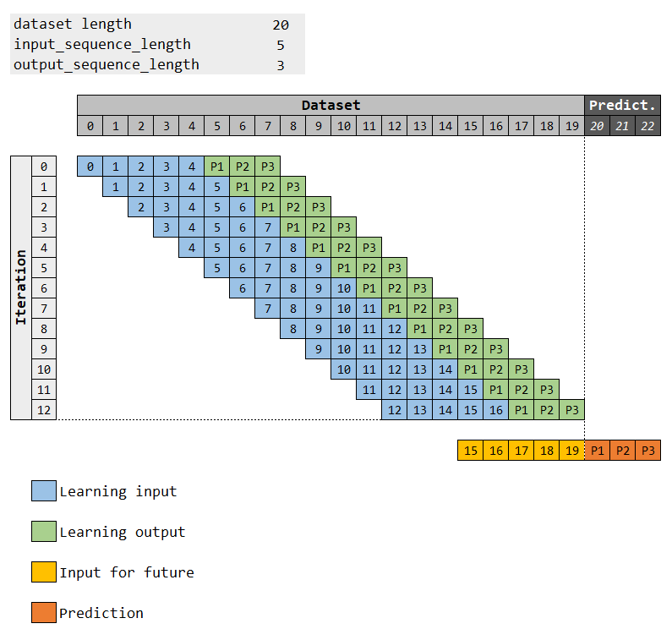The image size is (672, 640).
Task: Click dataset index cell 20 under Predict.
Action: pyautogui.click(x=597, y=126)
